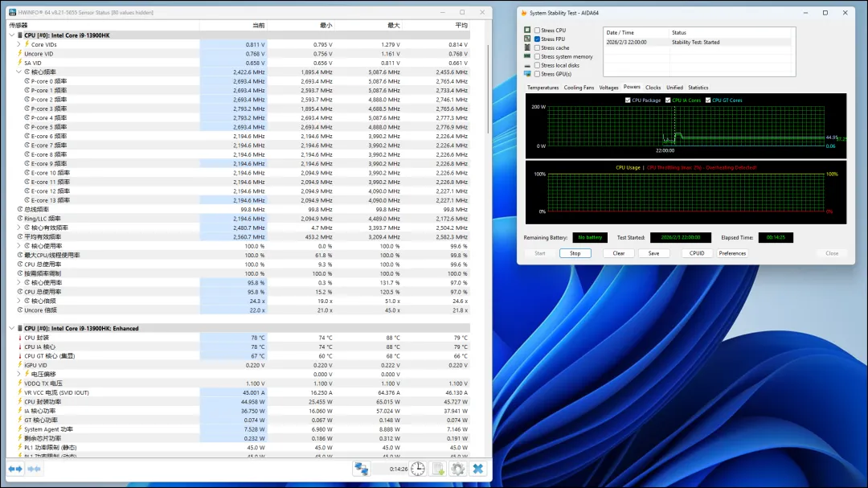Screen dimensions: 868x488
Task: Enable the Stress GPU(s) checkbox
Action: click(x=537, y=74)
